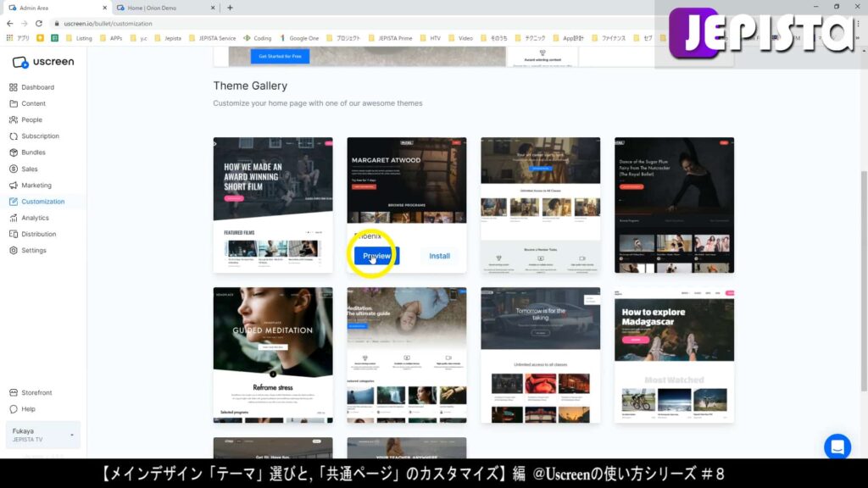Open the Listing bookmark folder
This screenshot has width=868, height=488.
pyautogui.click(x=79, y=38)
